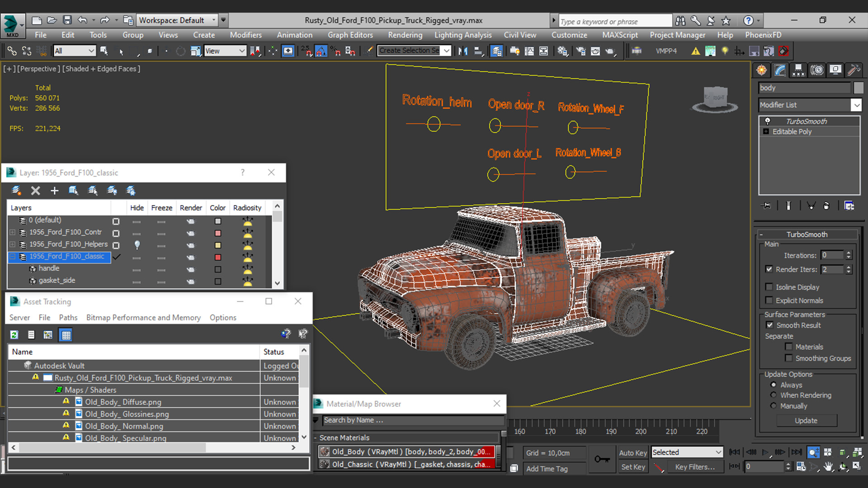
Task: Enable Separate by Smoothing Groups checkbox
Action: 789,358
